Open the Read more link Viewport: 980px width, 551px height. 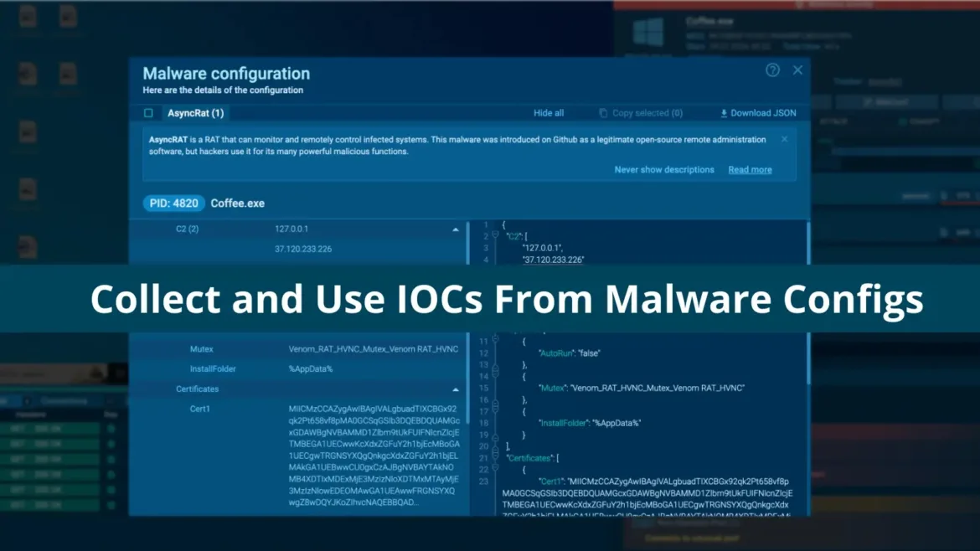pyautogui.click(x=750, y=169)
